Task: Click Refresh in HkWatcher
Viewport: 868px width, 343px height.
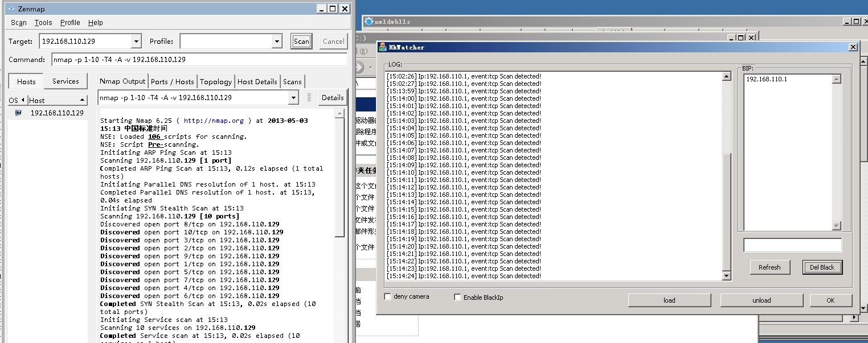Action: (769, 267)
